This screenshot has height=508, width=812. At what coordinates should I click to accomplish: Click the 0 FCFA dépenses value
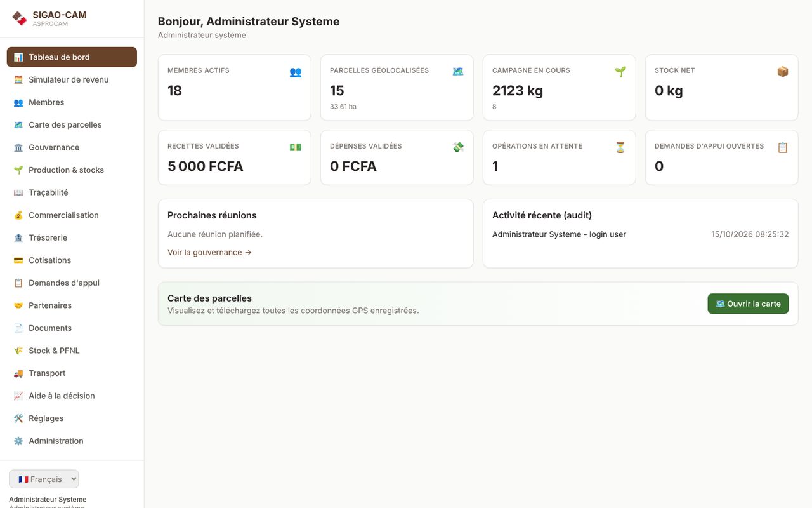353,166
